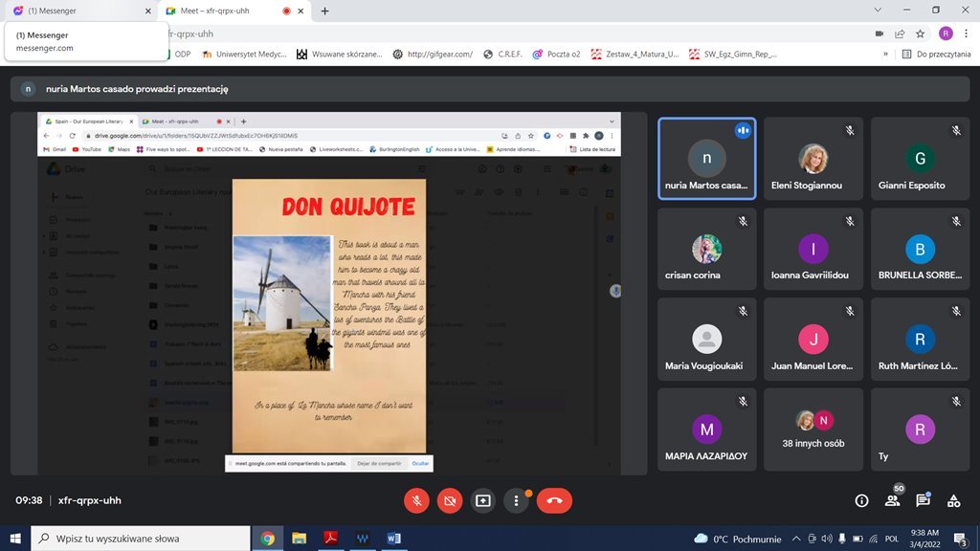Screen dimensions: 980x551
Task: Open the Windows Start menu
Action: 15,538
